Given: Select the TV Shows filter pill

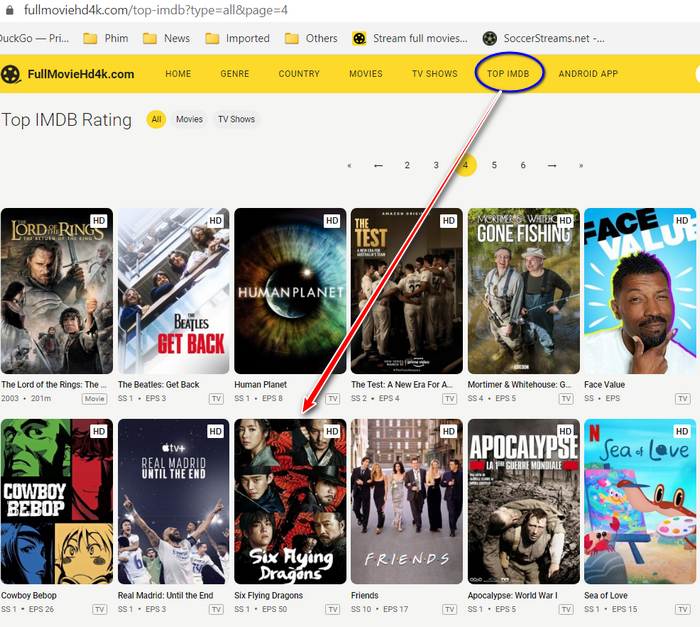Looking at the screenshot, I should [237, 119].
